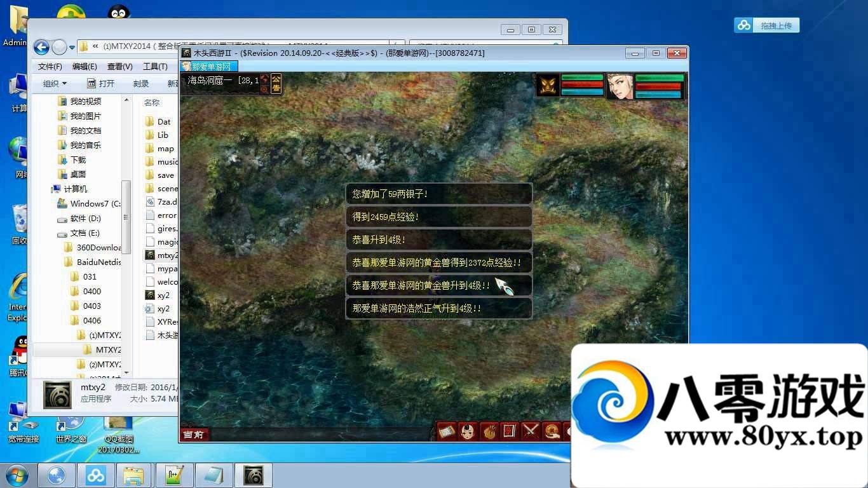Select the Lib folder in file list
Screen dimensions: 868x488
point(157,135)
